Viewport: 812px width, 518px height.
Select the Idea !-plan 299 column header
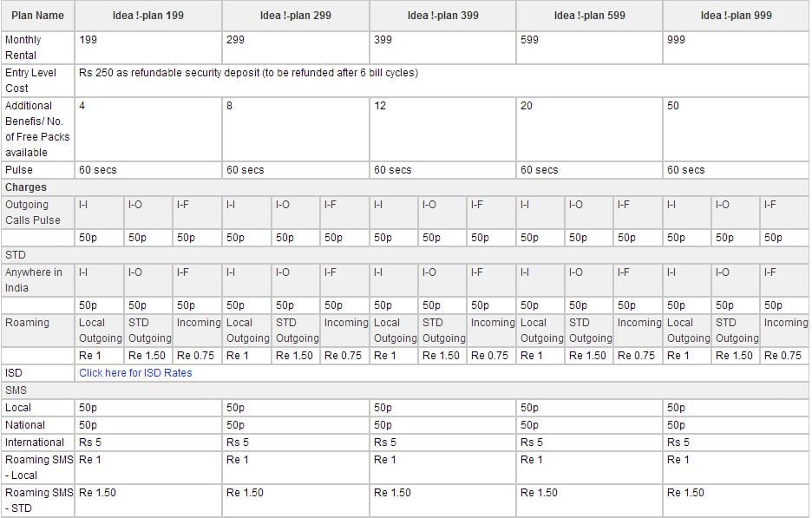tap(296, 16)
